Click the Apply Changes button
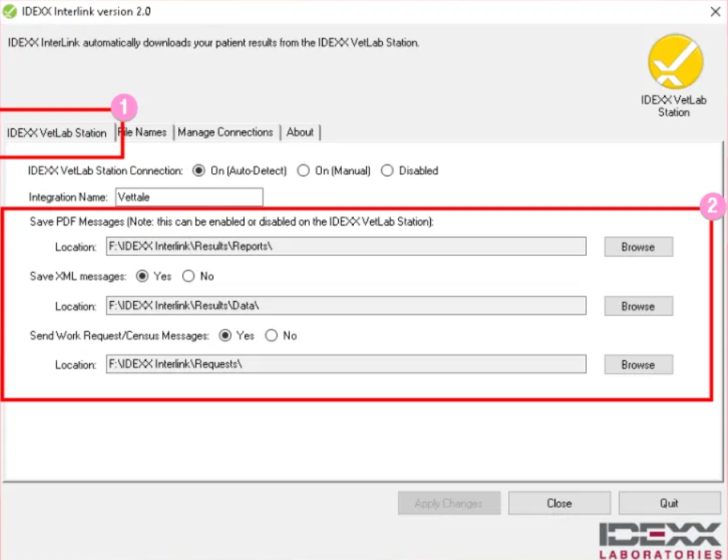728x560 pixels. coord(449,503)
